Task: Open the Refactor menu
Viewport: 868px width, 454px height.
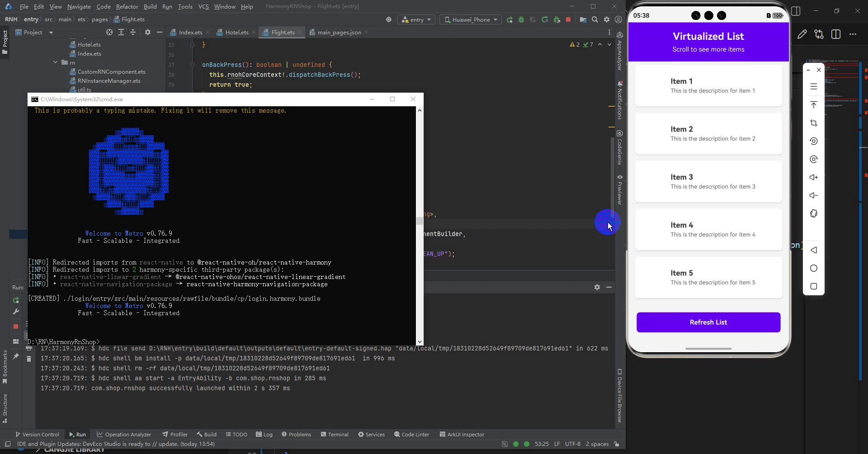Action: (x=127, y=6)
